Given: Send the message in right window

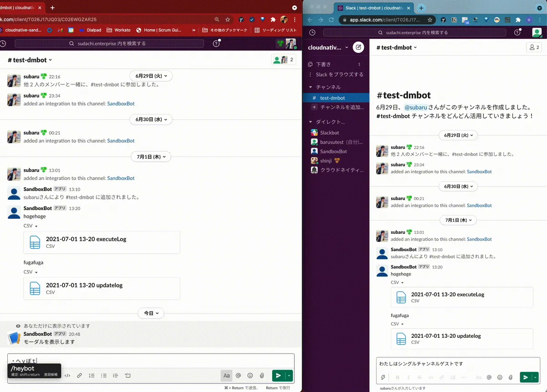Looking at the screenshot, I should click(526, 377).
